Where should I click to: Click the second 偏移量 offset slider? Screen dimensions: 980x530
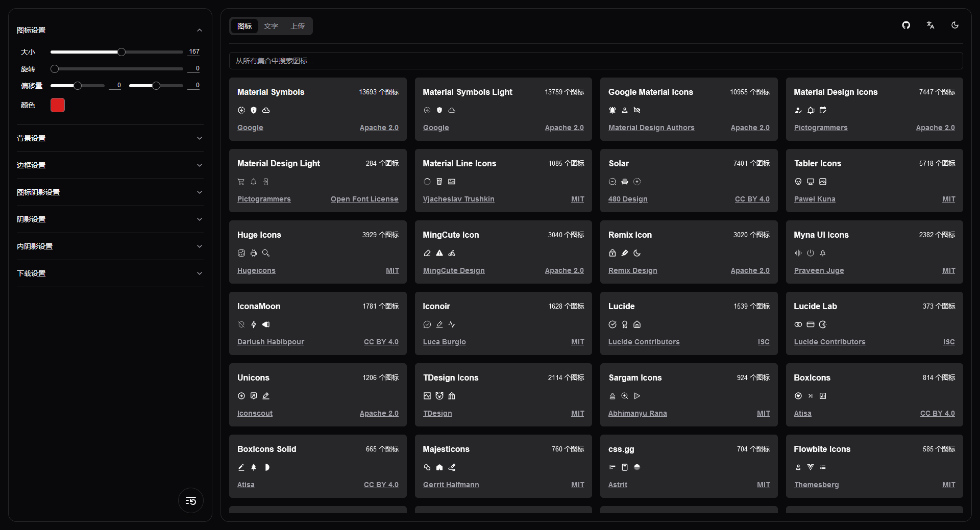(x=156, y=86)
